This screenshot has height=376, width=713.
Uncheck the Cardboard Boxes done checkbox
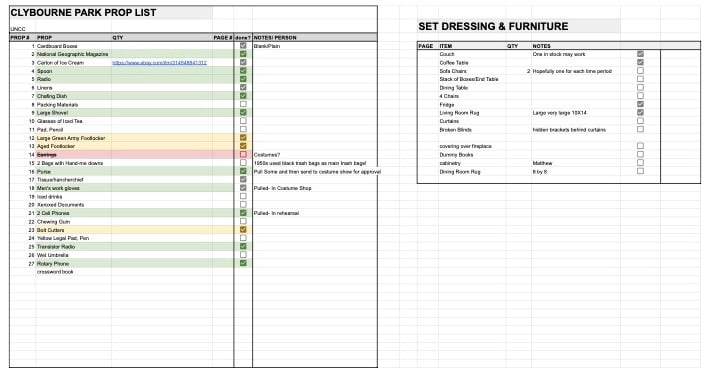point(243,45)
